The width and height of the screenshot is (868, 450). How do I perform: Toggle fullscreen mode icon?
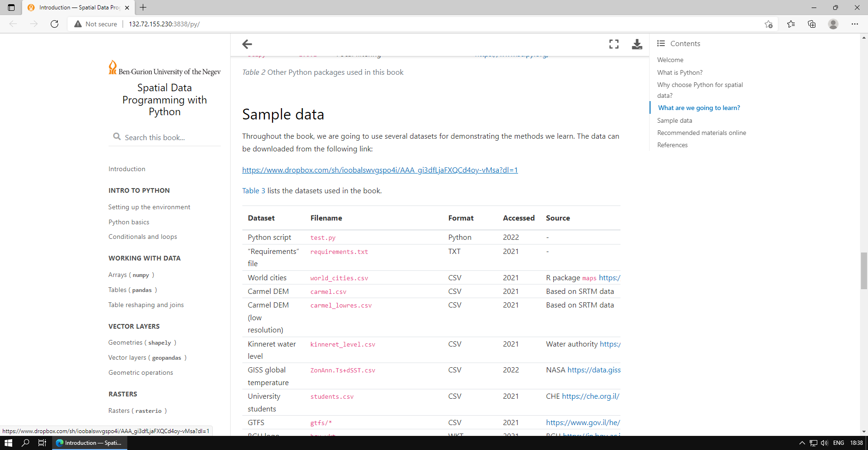[x=614, y=44]
